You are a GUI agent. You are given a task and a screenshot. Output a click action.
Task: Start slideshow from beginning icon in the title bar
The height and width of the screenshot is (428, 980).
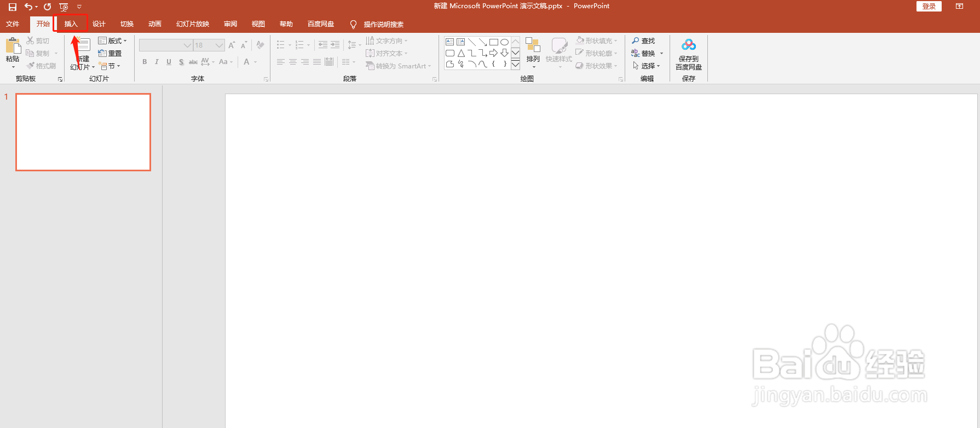pyautogui.click(x=64, y=7)
